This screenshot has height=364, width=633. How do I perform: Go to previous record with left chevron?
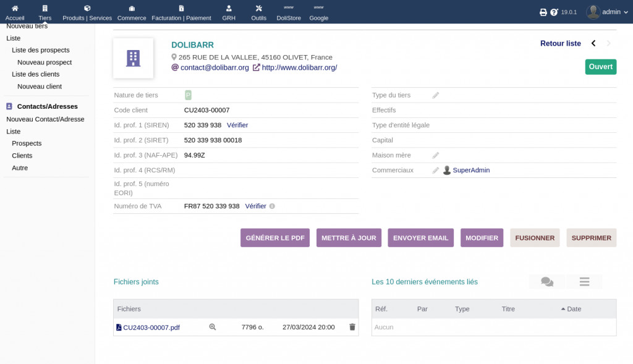coord(593,43)
